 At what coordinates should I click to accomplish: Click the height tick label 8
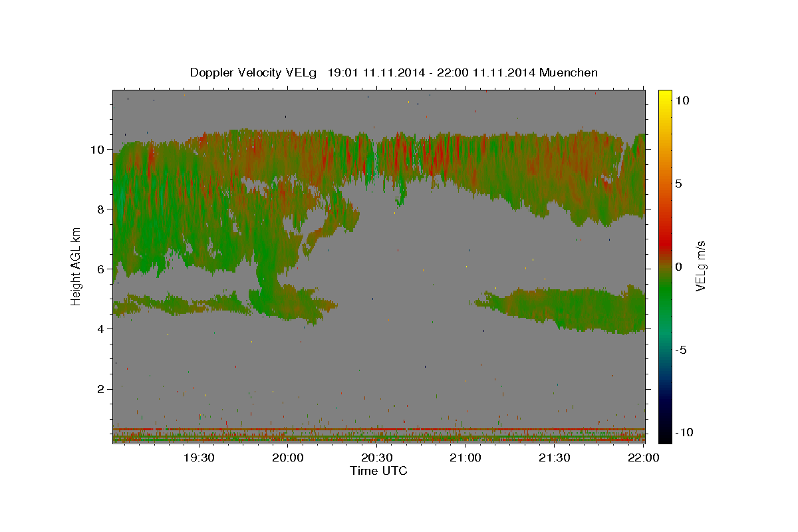(100, 209)
